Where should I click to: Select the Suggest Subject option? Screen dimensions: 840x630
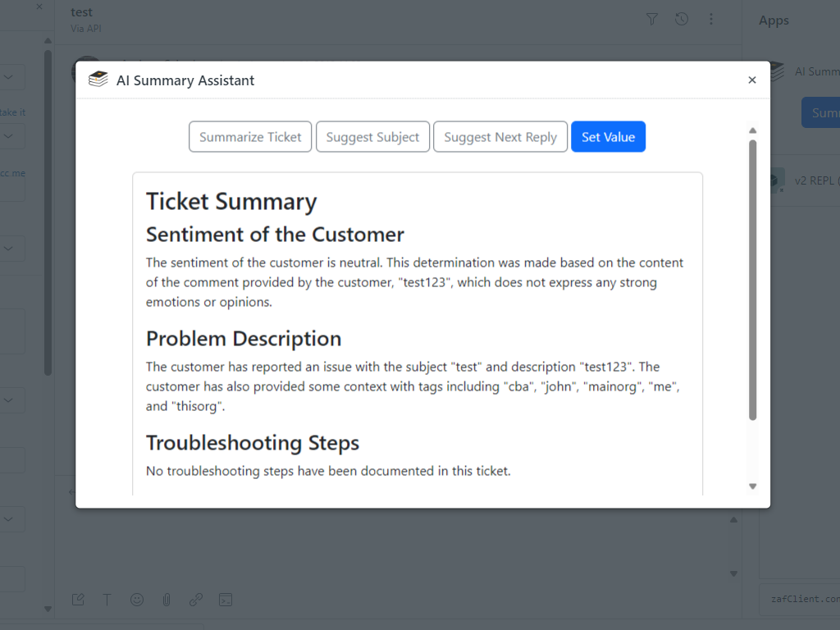click(x=372, y=137)
